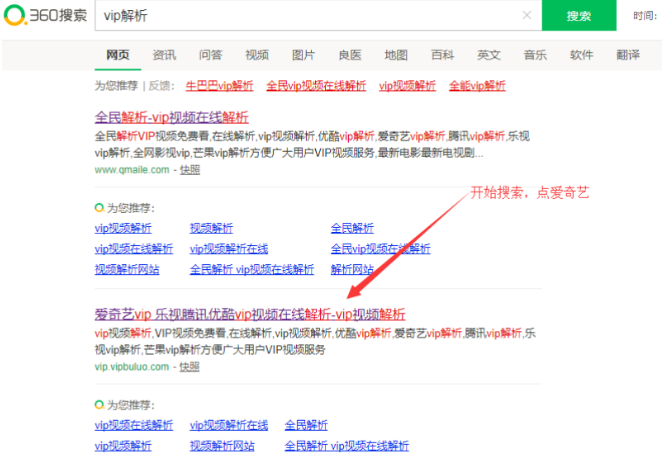664x458 pixels.
Task: Click vip视频在线解析 in first recommendation block
Action: (134, 249)
